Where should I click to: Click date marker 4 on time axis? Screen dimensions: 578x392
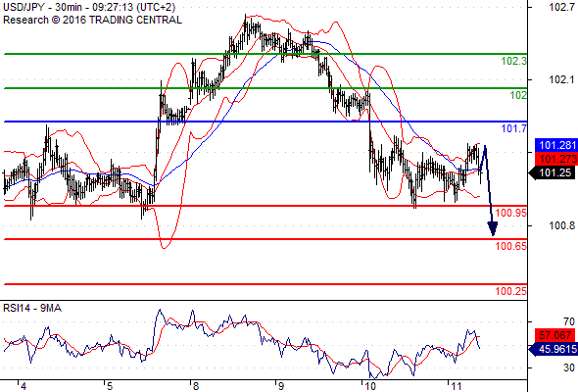coord(24,386)
